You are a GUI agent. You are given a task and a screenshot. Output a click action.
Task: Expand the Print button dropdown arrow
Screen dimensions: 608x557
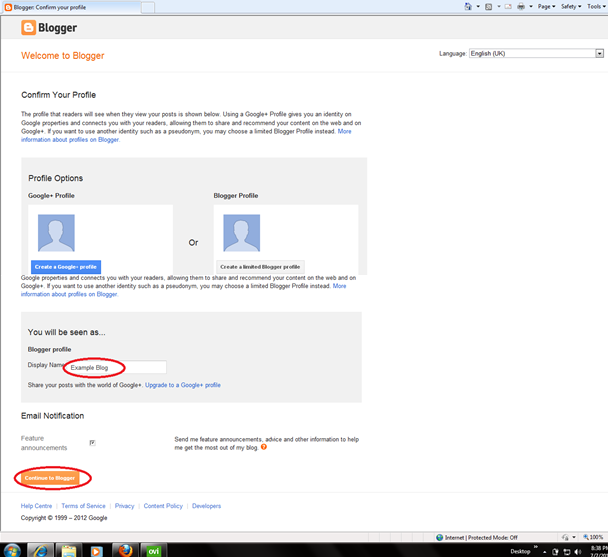click(531, 7)
